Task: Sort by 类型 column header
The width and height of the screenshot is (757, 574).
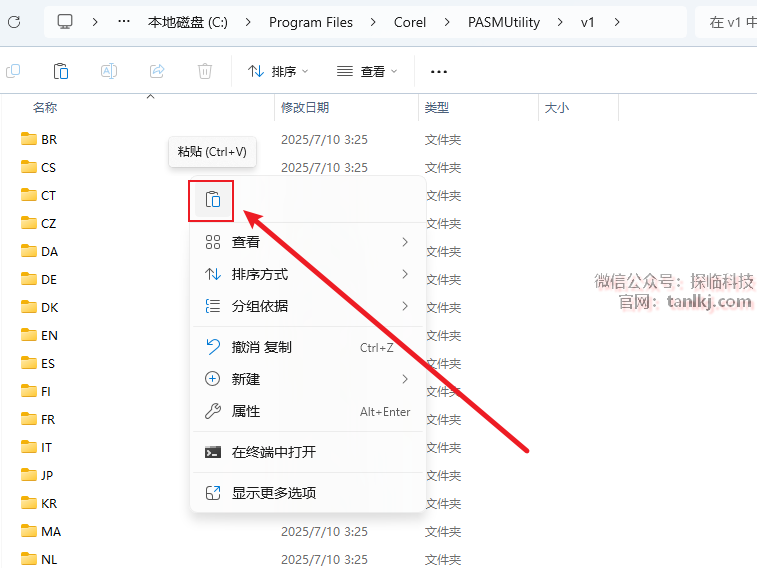Action: click(x=436, y=108)
